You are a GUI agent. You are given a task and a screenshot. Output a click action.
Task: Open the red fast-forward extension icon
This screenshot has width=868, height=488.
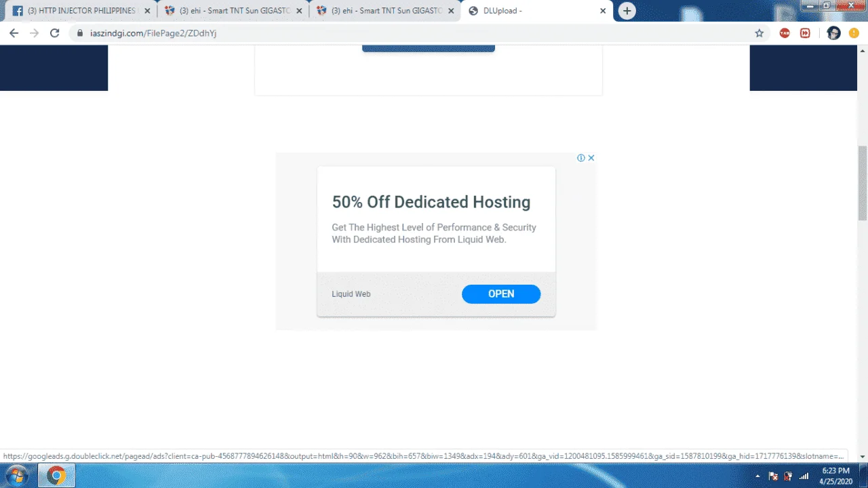point(805,33)
